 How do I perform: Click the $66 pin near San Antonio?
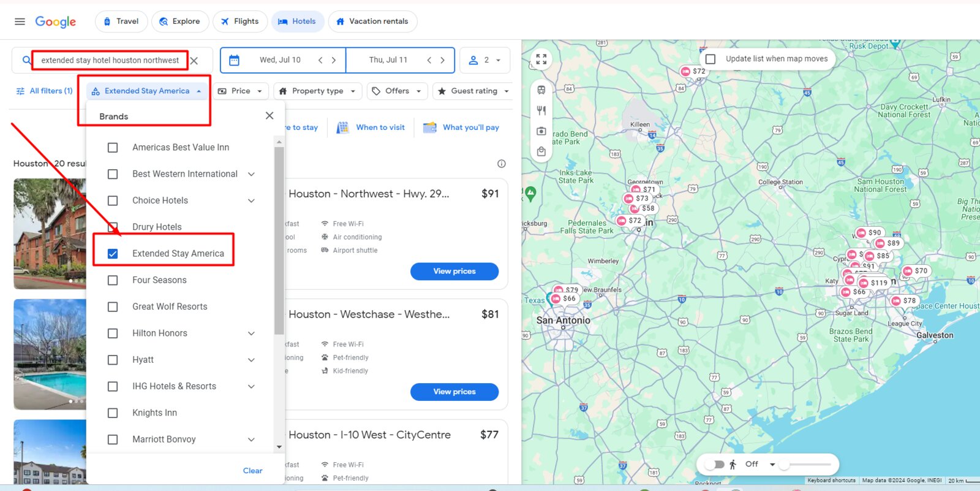coord(563,299)
